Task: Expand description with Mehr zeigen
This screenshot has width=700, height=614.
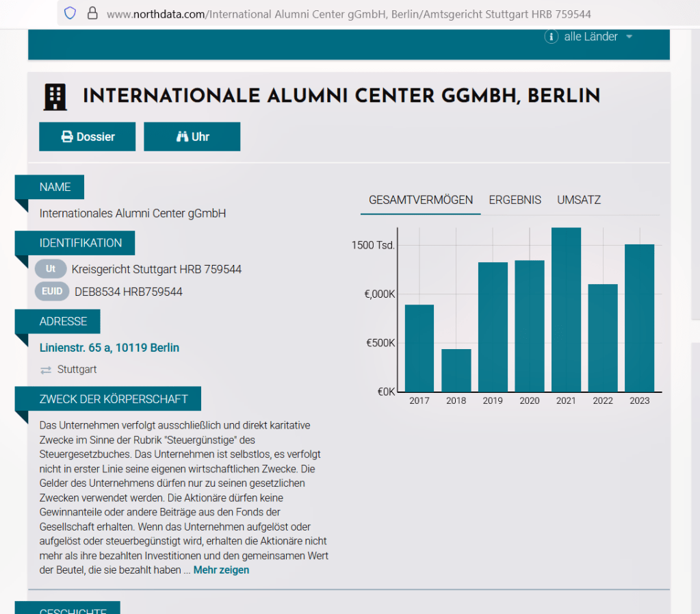Action: point(221,570)
